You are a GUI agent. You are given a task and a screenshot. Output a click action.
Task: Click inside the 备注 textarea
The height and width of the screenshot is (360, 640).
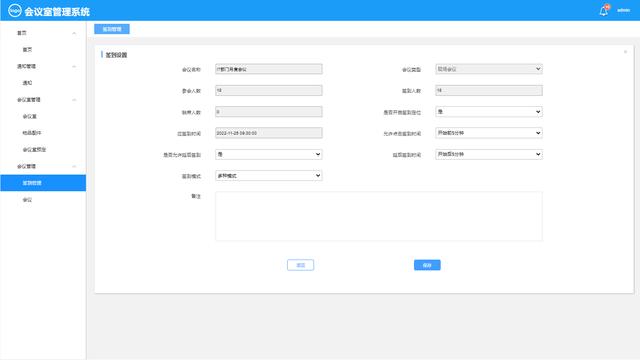[x=379, y=216]
